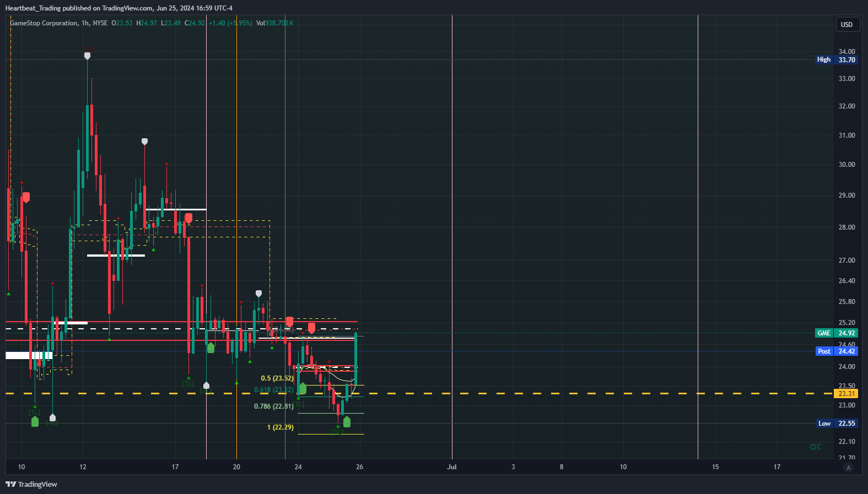868x494 pixels.
Task: Click the 30.00 price axis label
Action: 847,165
